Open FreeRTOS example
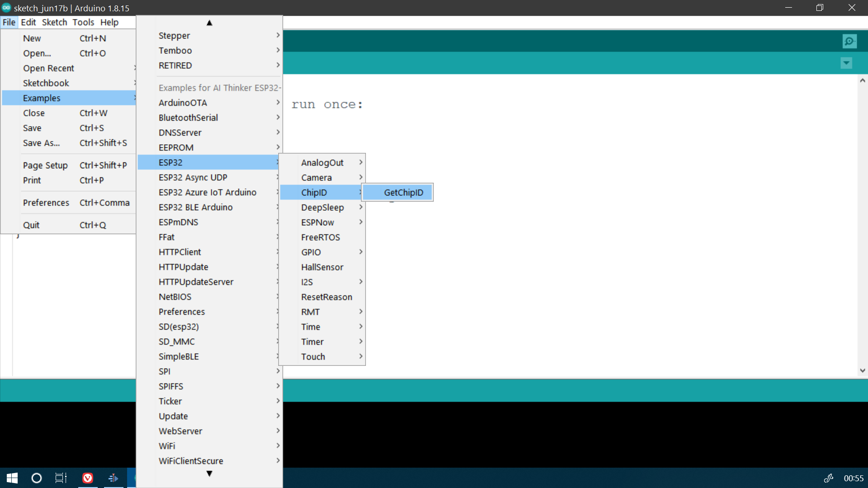The width and height of the screenshot is (868, 488). click(x=322, y=237)
